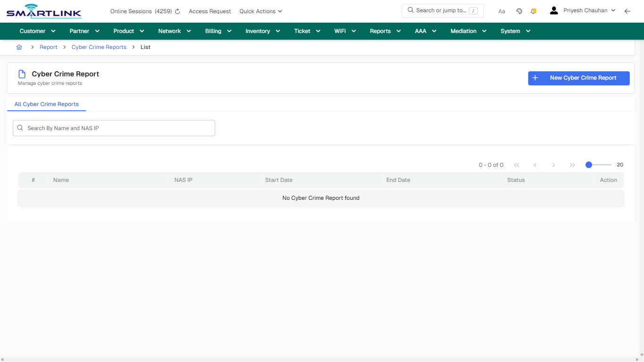Screen dimensions: 644x362
Task: Click the user avatar icon
Action: click(553, 10)
